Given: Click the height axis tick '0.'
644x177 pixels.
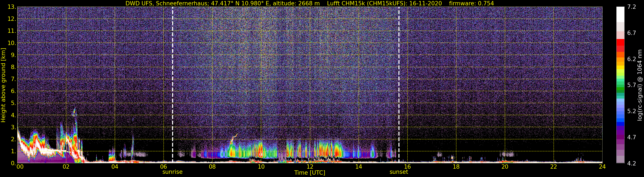Looking at the screenshot, I should click(x=13, y=163).
